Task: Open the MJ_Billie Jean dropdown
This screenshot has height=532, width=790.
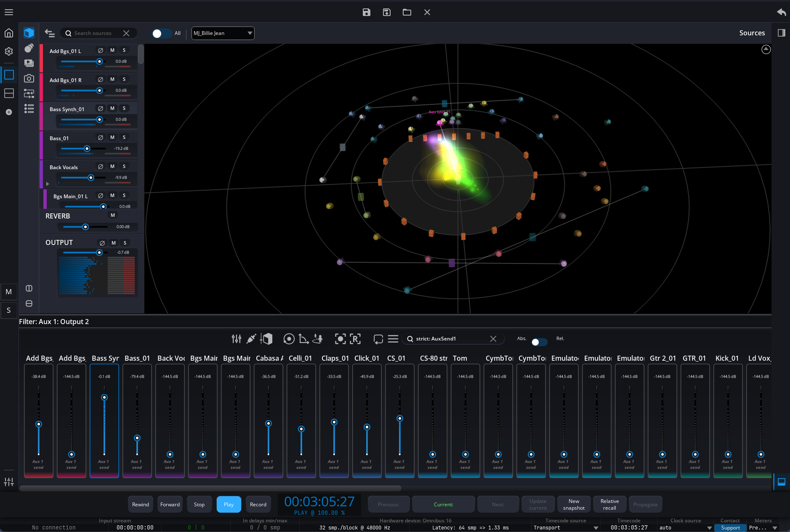Action: coord(223,33)
